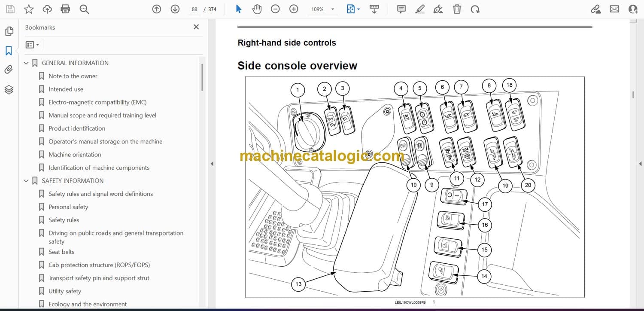Open the 'Utility safety' bookmark
The height and width of the screenshot is (311, 644).
click(65, 291)
